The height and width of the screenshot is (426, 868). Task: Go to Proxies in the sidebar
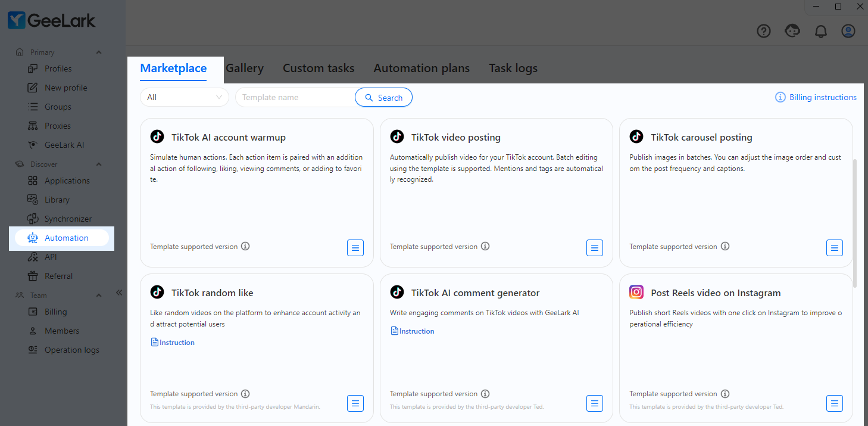coord(59,126)
